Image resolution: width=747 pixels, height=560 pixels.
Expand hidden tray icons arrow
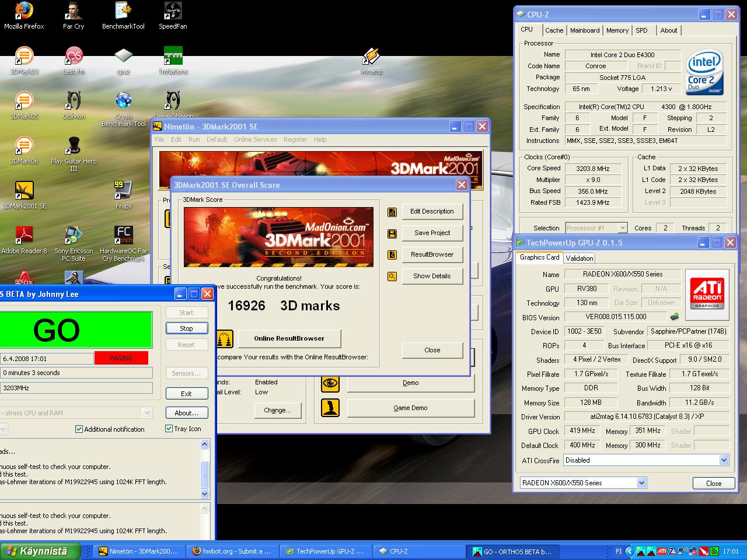(x=629, y=551)
